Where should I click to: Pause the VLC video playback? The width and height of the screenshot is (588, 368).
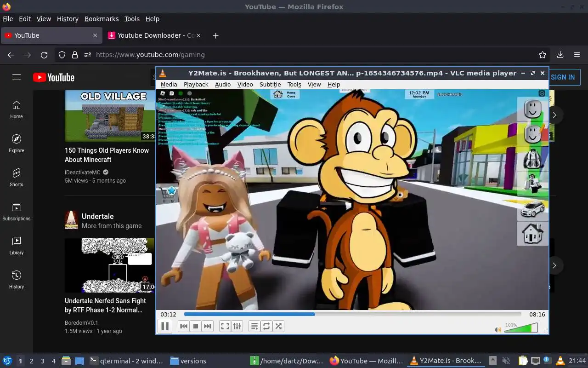pyautogui.click(x=165, y=326)
